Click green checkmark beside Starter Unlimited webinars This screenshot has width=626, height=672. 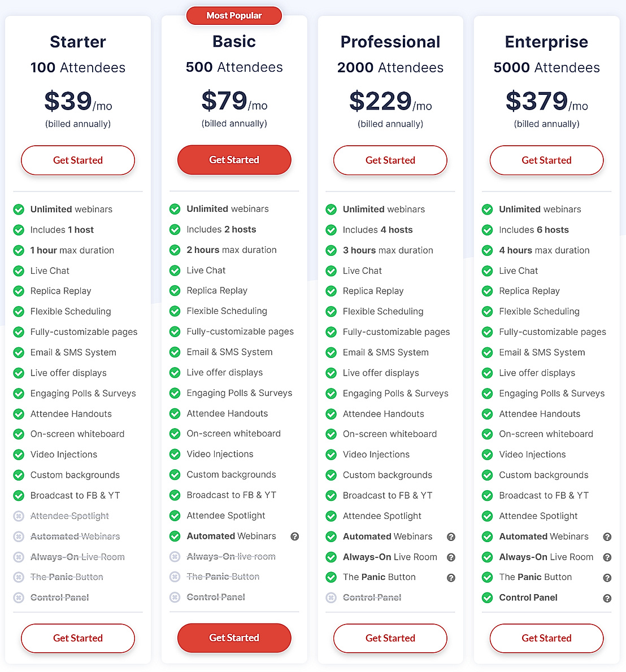[x=19, y=210]
